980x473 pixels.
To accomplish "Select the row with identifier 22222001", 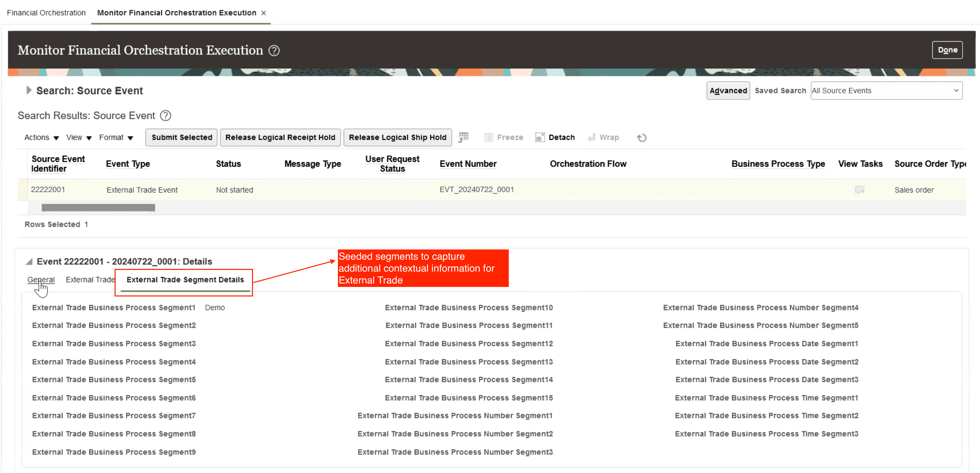I will [x=48, y=190].
